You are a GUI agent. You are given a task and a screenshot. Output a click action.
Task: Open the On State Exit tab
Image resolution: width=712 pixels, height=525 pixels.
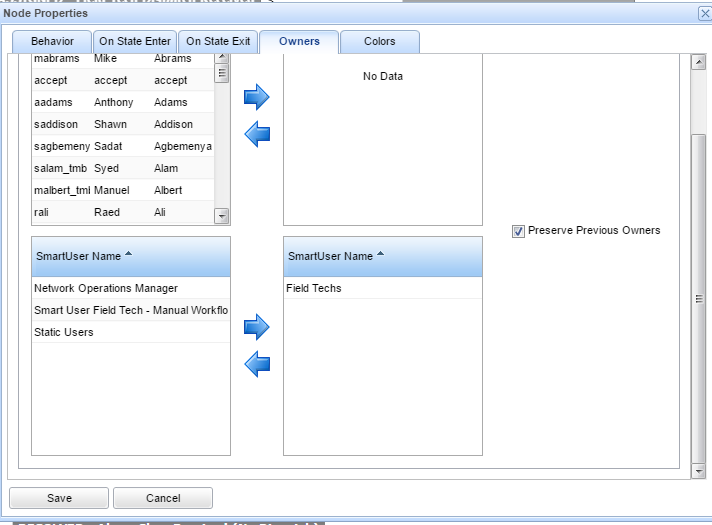tap(218, 42)
